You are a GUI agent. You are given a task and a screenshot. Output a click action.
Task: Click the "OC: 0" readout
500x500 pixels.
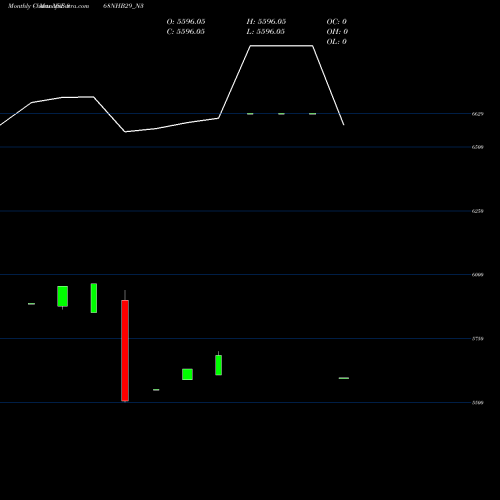[337, 22]
